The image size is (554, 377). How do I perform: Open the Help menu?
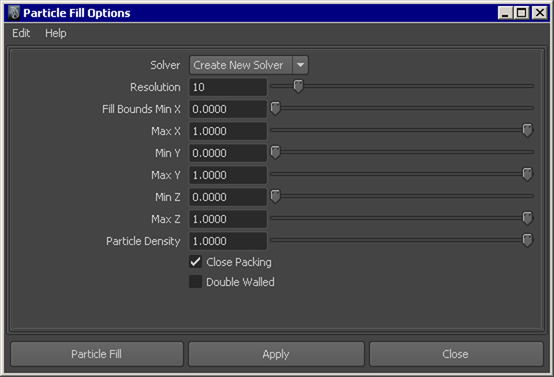(55, 33)
